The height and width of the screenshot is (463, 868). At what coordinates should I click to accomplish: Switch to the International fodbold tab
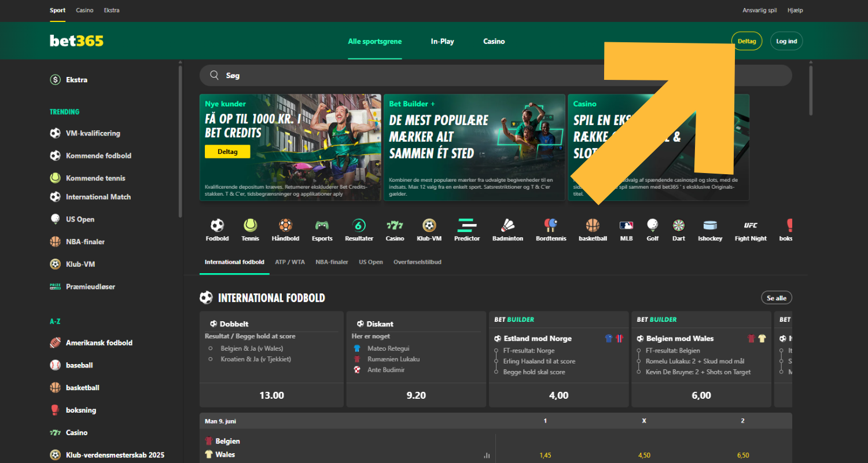point(234,262)
